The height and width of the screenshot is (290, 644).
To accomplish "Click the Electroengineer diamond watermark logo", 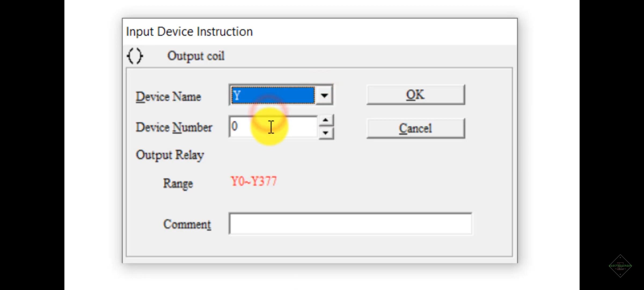I will [620, 266].
